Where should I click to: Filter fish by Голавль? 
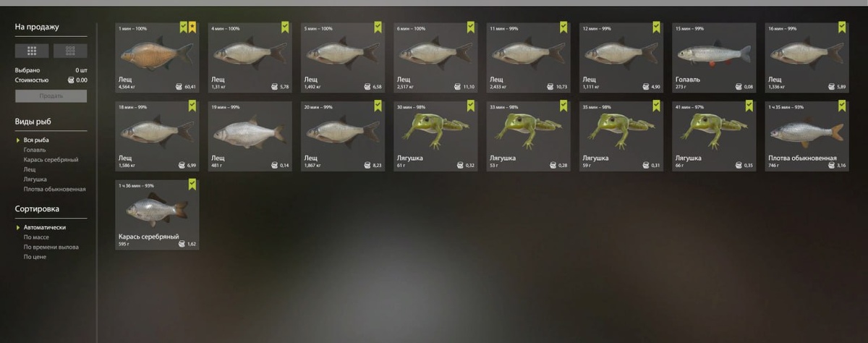pyautogui.click(x=35, y=150)
